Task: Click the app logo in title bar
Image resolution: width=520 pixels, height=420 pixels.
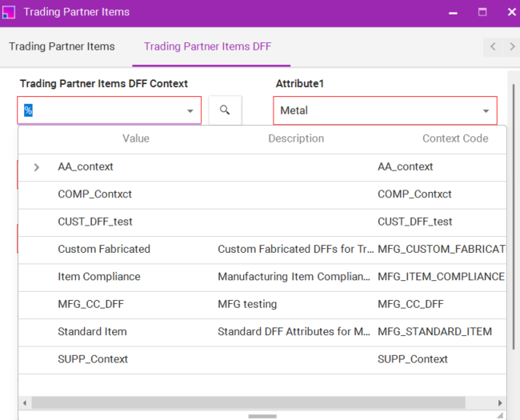Action: [x=9, y=13]
